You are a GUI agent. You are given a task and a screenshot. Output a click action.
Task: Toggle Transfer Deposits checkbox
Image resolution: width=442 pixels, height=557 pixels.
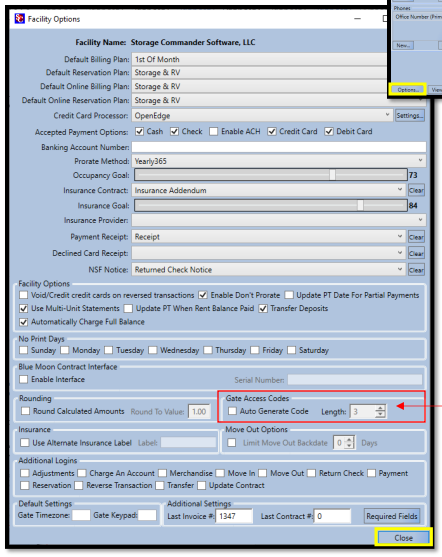pyautogui.click(x=263, y=308)
